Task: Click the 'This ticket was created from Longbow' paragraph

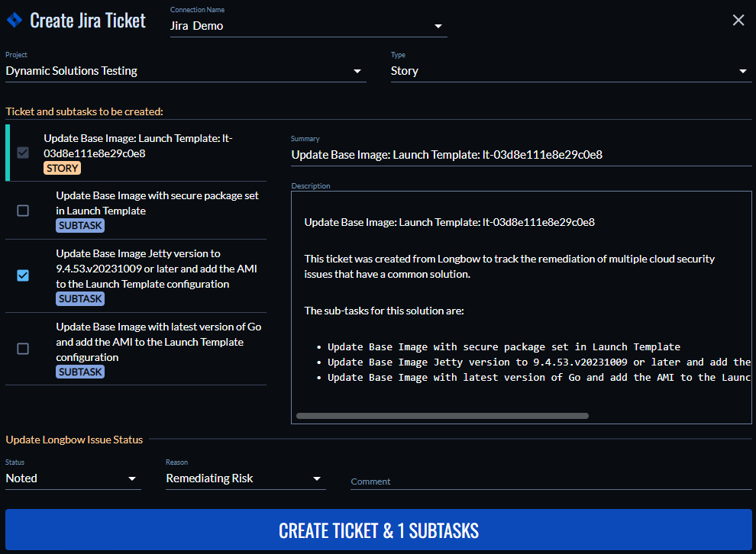Action: tap(509, 266)
